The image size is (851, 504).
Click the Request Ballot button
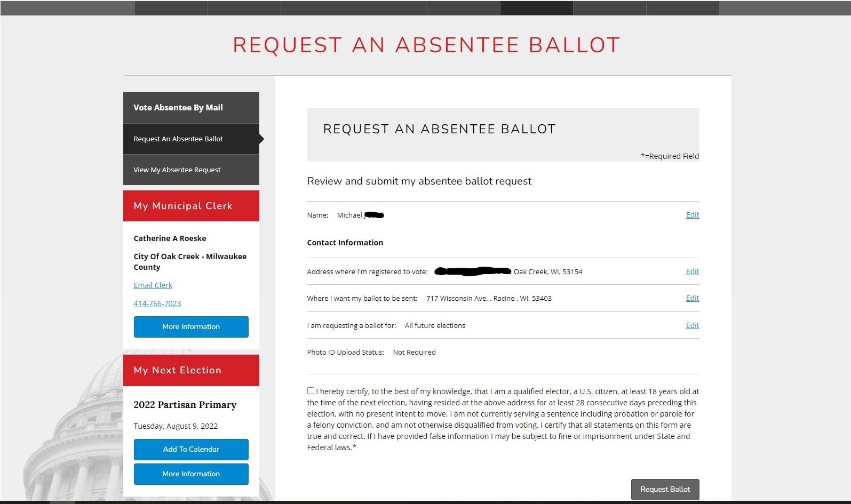click(665, 489)
